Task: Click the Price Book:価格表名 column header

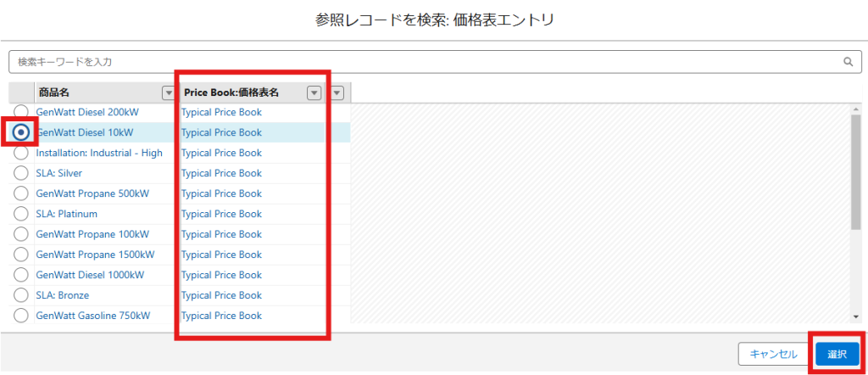Action: [253, 92]
